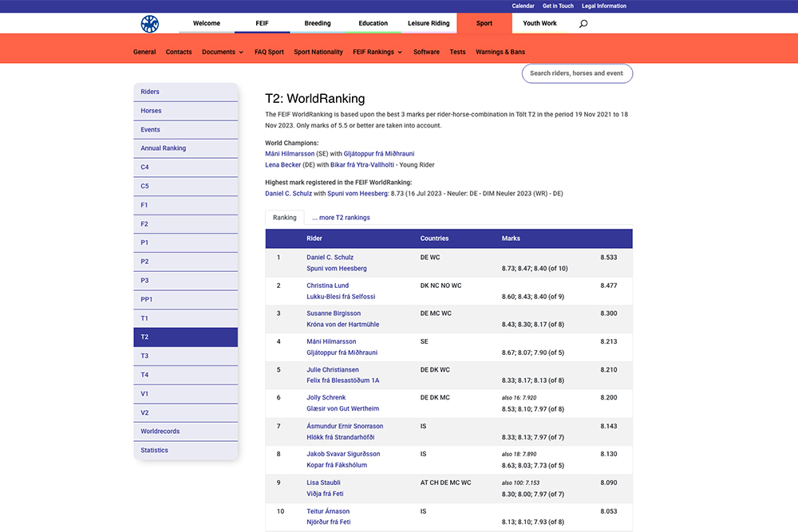
Task: Open the FEIF main menu item
Action: (x=262, y=23)
